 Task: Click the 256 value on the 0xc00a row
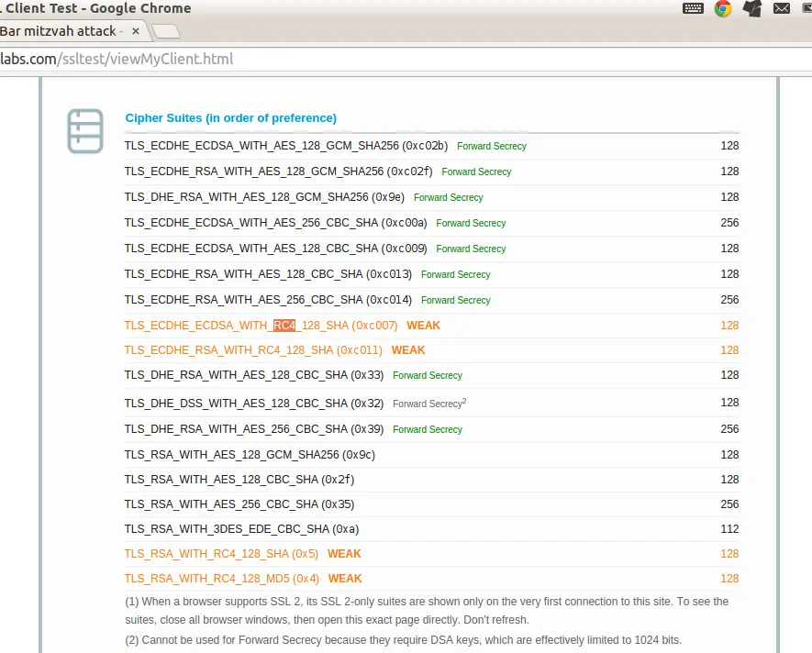click(x=729, y=223)
